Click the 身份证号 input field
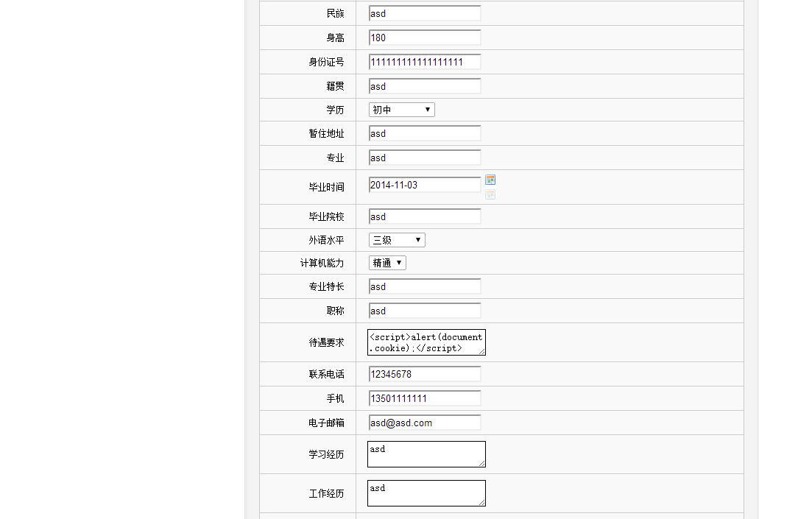Screen dimensions: 812x519 (x=425, y=62)
